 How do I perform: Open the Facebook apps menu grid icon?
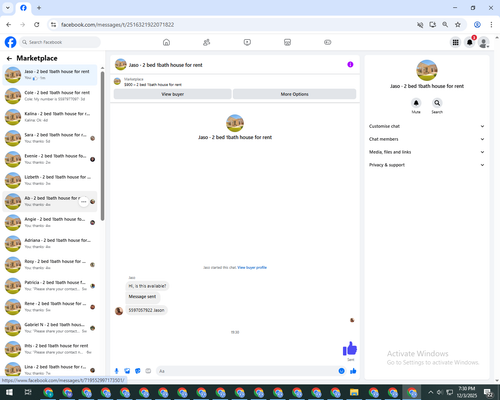point(455,42)
